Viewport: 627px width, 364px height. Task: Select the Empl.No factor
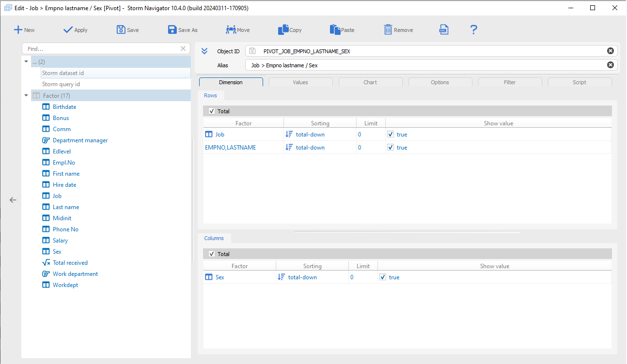click(x=64, y=163)
